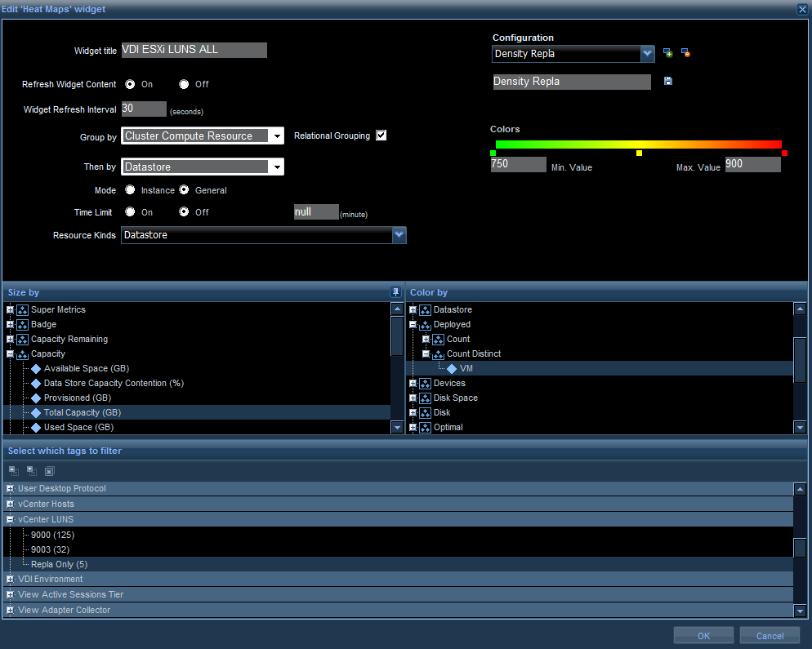Click the deselect all tags icon
Screen dimensions: 812x649
[49, 471]
